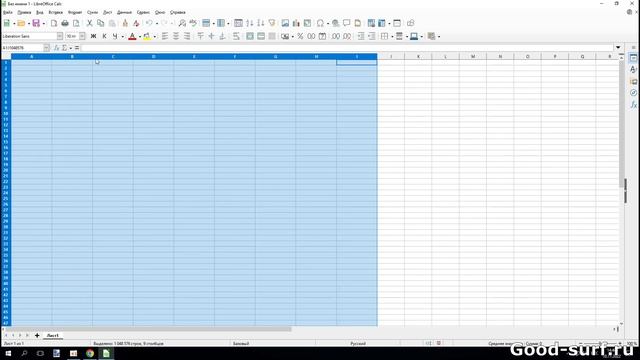Click the Cut scissors icon
Screen dimensions: 640x360
[x=89, y=23]
